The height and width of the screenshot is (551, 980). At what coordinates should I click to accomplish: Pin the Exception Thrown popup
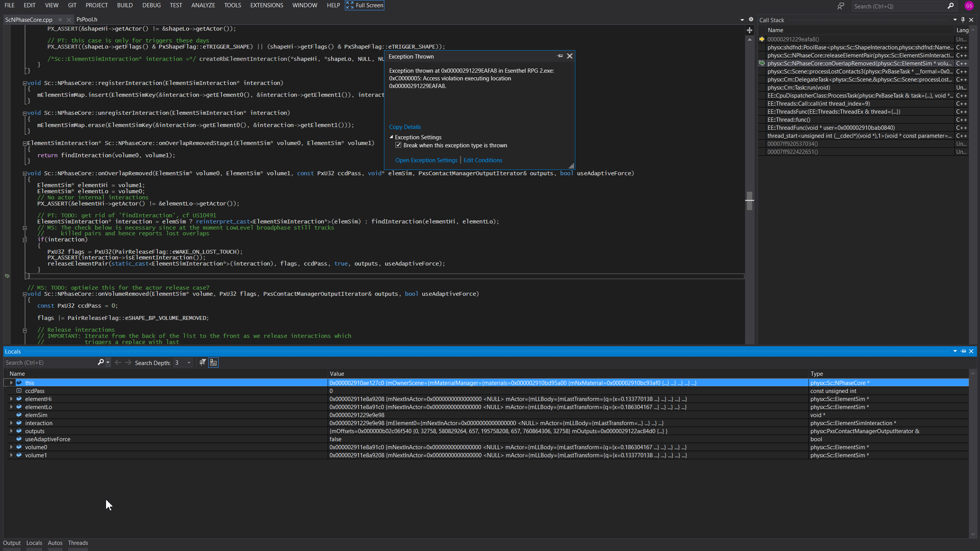tap(560, 56)
